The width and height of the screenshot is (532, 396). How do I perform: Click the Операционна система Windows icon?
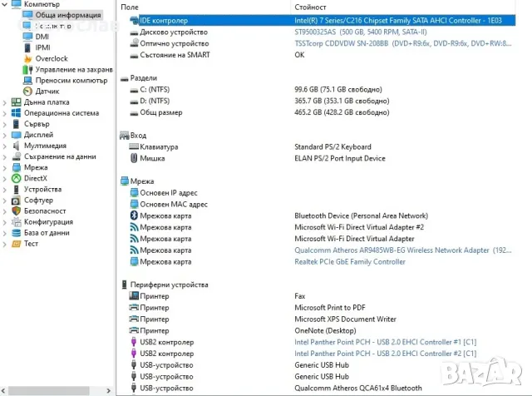point(17,113)
